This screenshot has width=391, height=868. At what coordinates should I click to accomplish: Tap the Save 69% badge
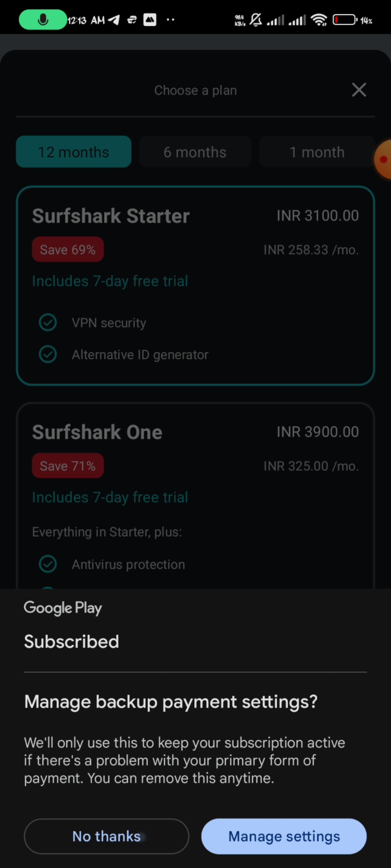[68, 250]
